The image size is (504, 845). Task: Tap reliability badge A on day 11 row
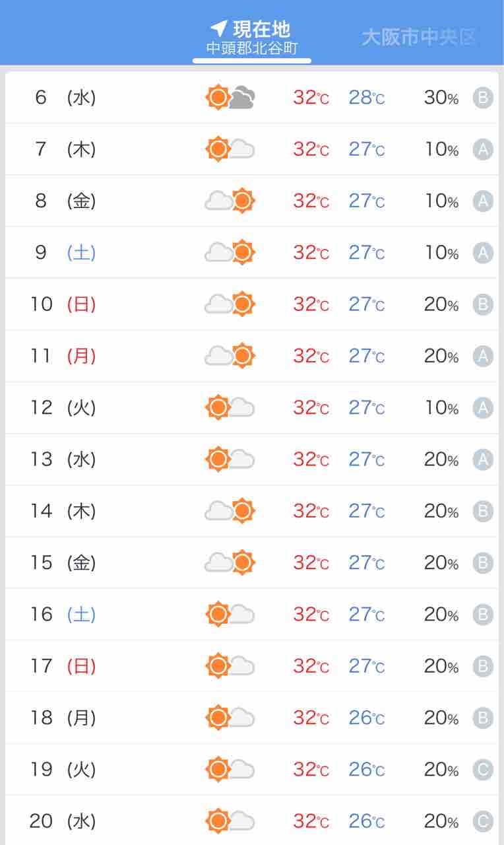483,356
